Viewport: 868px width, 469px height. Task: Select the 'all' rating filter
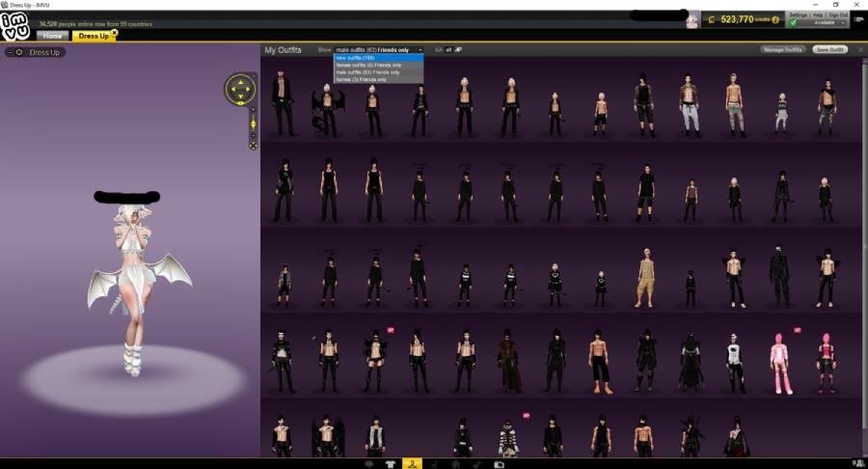point(448,49)
